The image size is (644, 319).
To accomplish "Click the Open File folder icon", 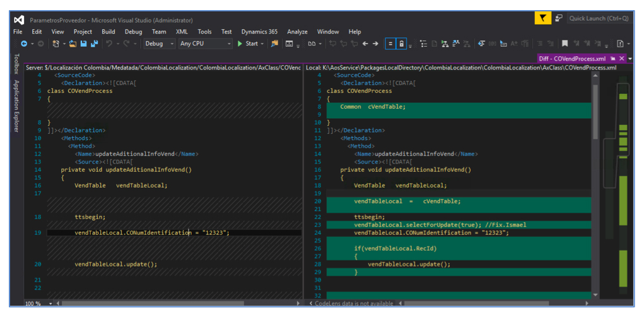I will click(x=73, y=44).
